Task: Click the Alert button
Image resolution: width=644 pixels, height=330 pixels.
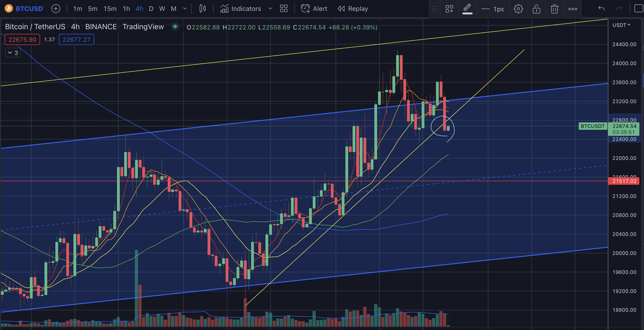Action: tap(314, 9)
